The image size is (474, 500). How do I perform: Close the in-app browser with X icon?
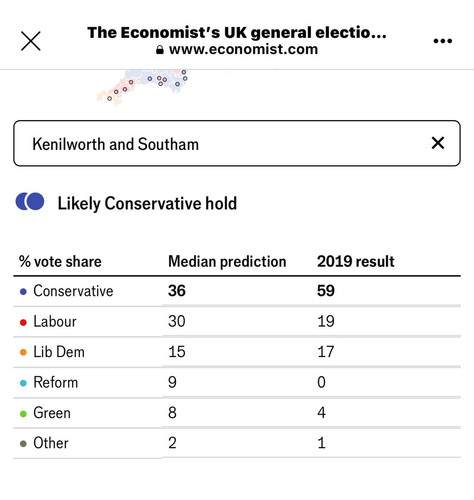pyautogui.click(x=31, y=41)
